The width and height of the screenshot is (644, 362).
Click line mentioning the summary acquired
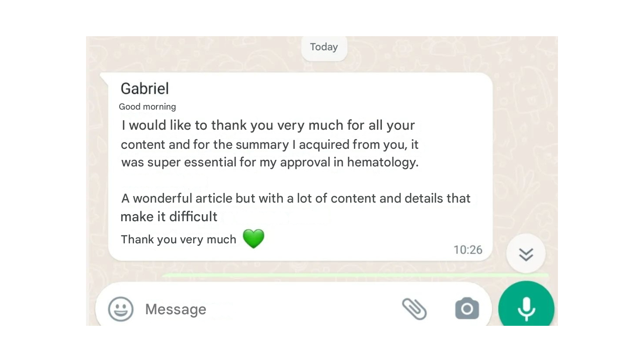(x=270, y=145)
